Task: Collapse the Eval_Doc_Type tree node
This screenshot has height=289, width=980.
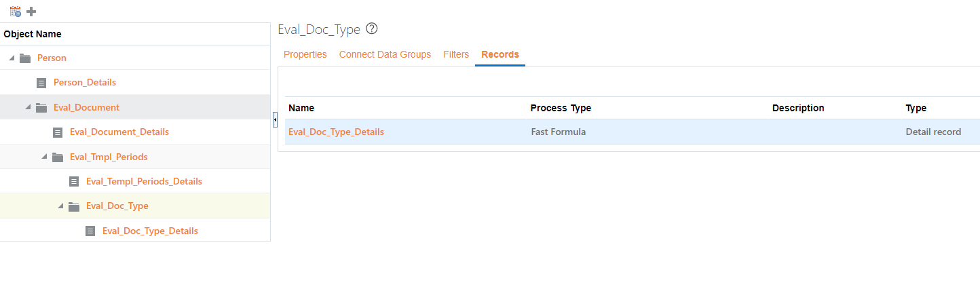Action: coord(60,206)
